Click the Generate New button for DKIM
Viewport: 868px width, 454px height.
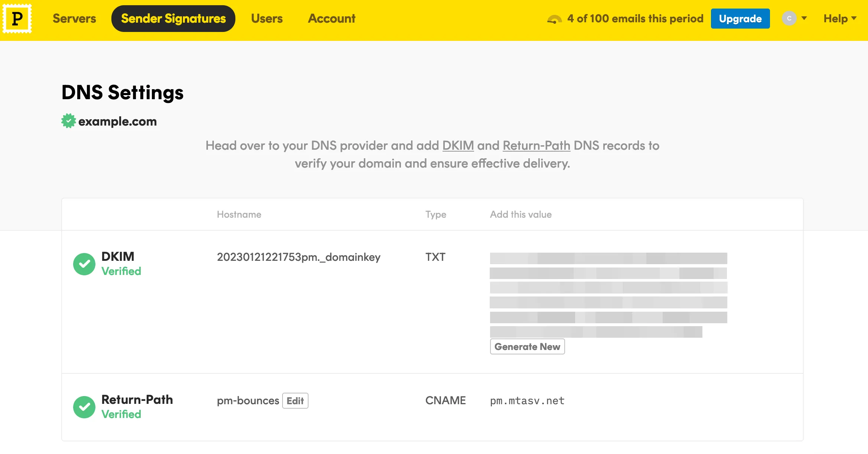pyautogui.click(x=527, y=347)
